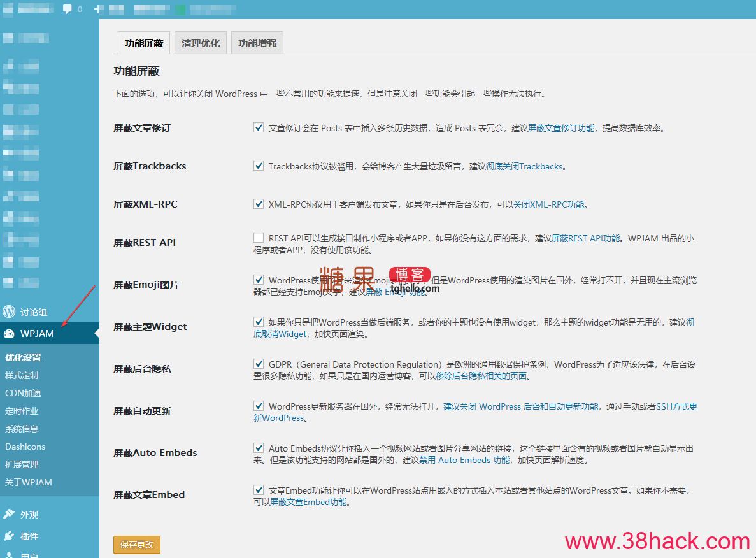
Task: Select 扩展管理 in WPJAM submenu
Action: pos(21,464)
